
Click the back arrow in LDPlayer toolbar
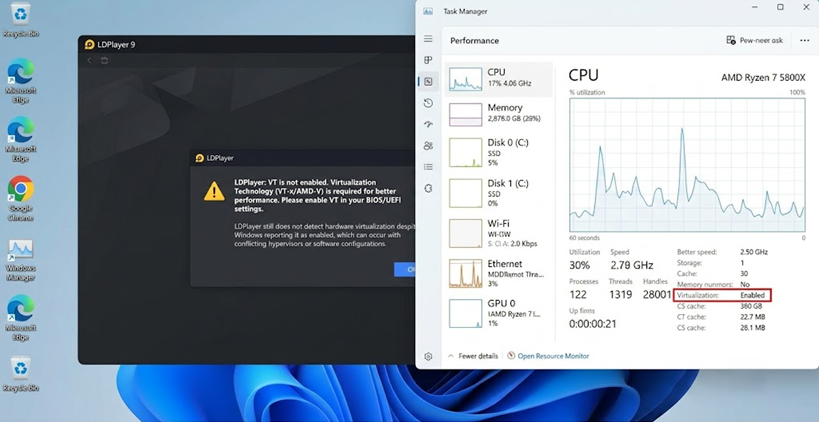pos(89,61)
